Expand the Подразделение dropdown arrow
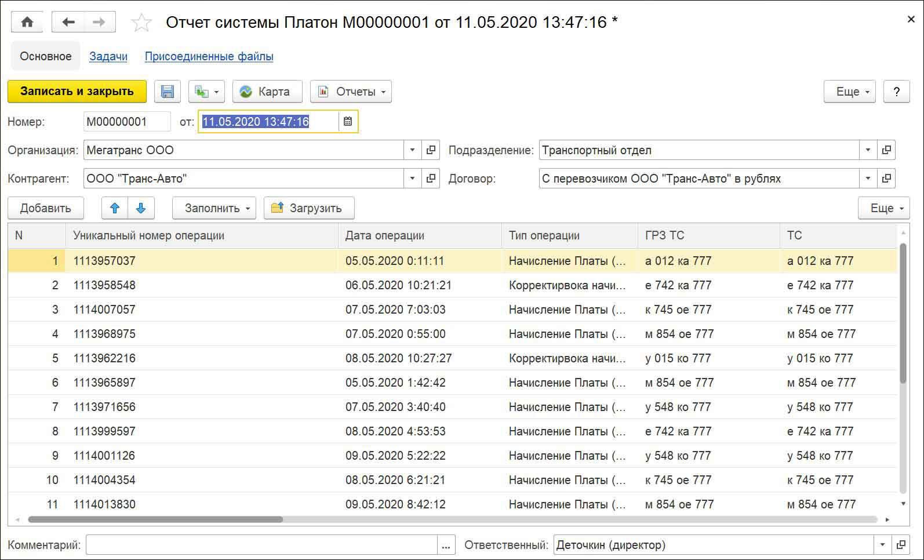 868,150
